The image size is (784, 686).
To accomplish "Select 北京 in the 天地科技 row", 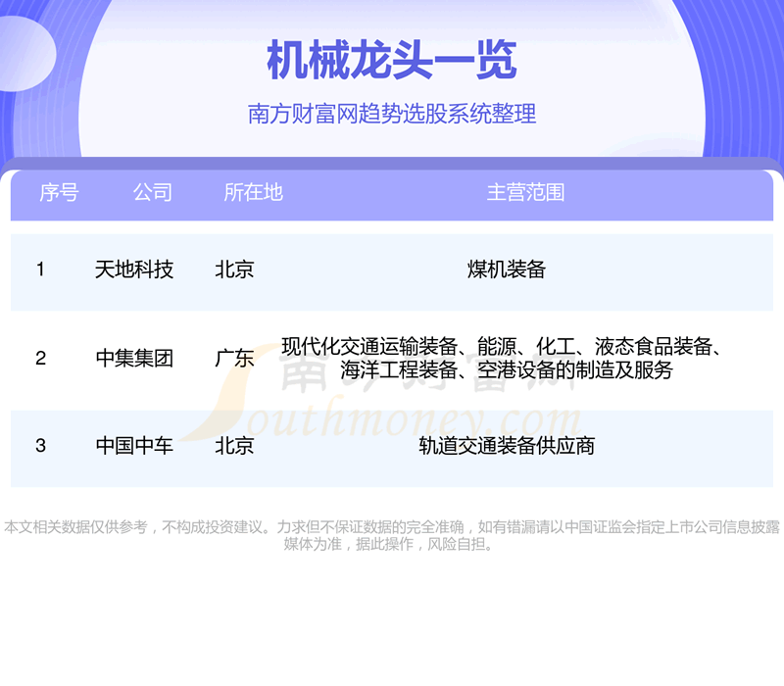I will [234, 269].
